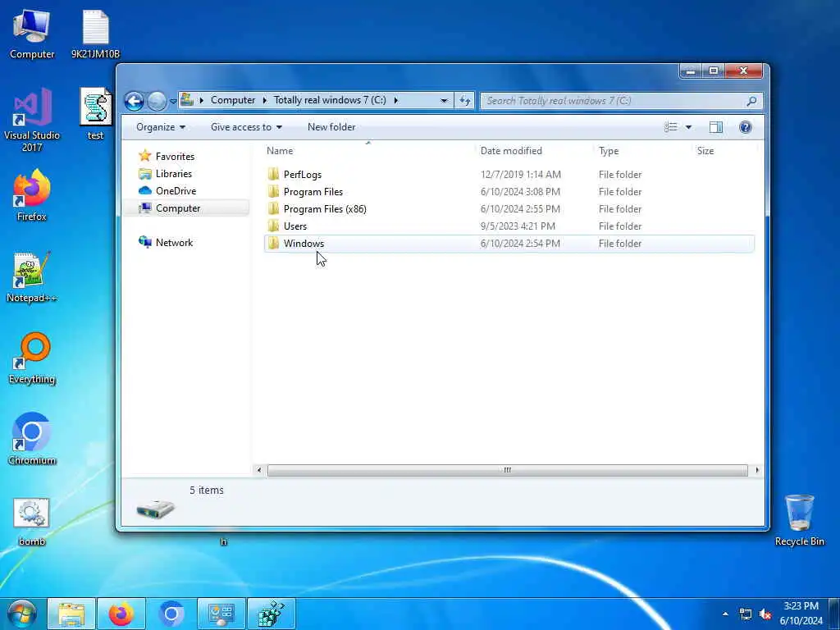
Task: Launch Chromium from the taskbar
Action: click(x=171, y=614)
